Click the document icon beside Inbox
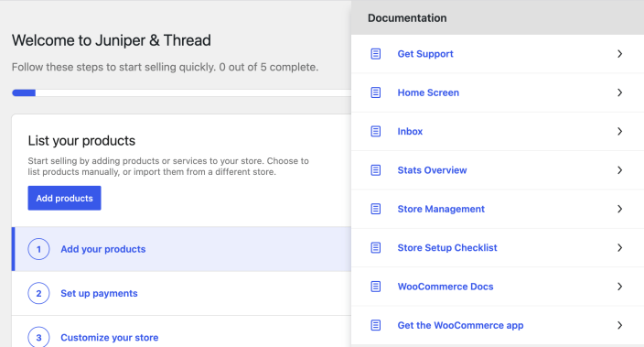The width and height of the screenshot is (644, 347). click(x=375, y=131)
